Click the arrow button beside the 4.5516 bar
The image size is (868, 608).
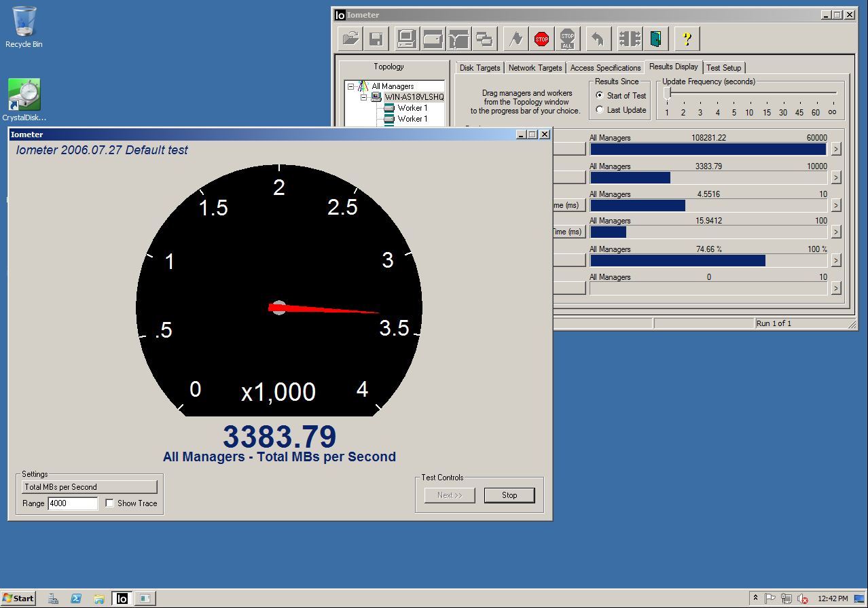point(836,205)
